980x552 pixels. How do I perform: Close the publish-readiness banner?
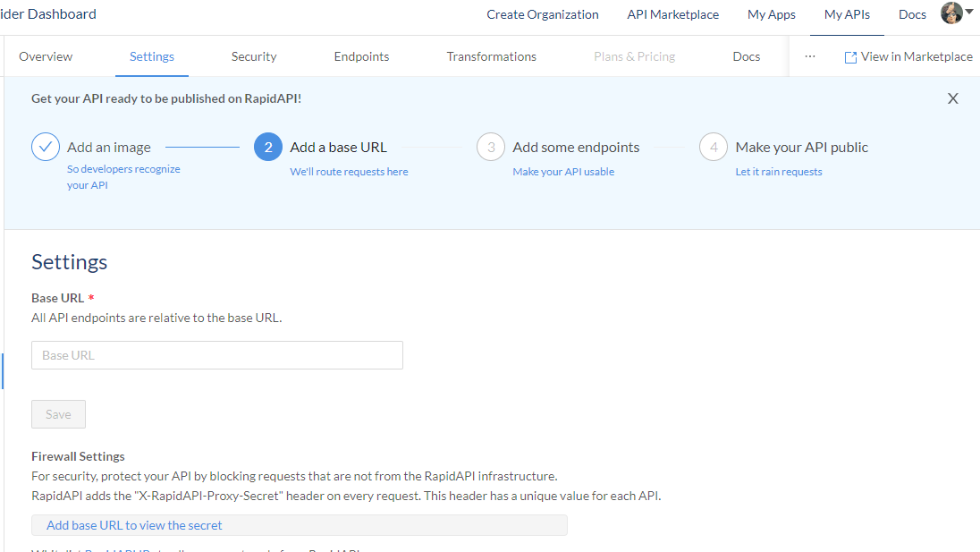pyautogui.click(x=952, y=98)
